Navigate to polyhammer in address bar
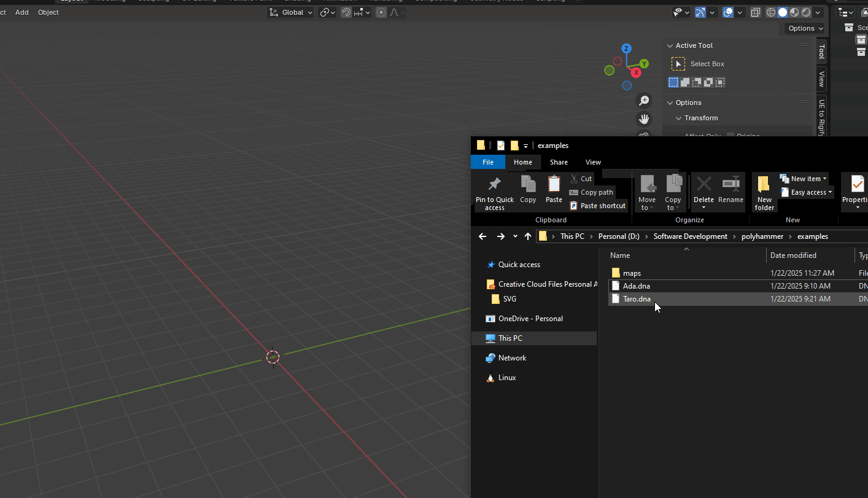Viewport: 868px width, 498px height. click(762, 236)
